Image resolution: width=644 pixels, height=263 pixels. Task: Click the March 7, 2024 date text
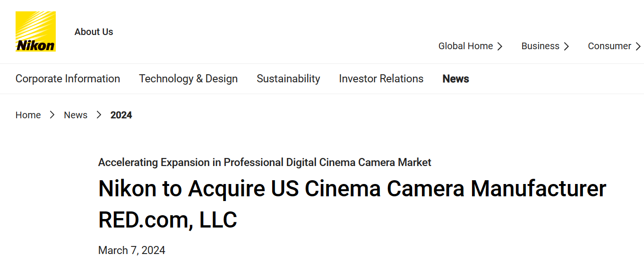coord(131,250)
